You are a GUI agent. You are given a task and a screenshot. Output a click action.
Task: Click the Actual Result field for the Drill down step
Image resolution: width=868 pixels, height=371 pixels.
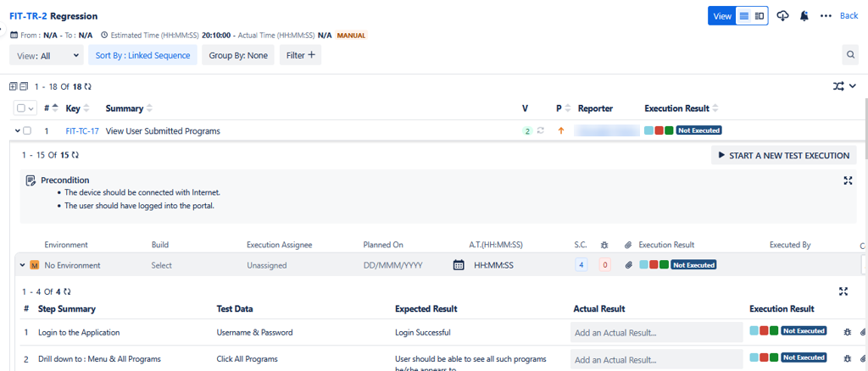click(x=657, y=359)
